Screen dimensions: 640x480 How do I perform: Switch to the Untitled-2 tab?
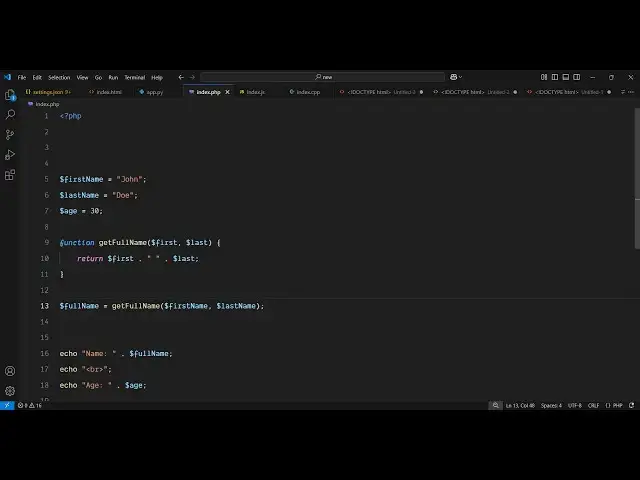pos(475,92)
